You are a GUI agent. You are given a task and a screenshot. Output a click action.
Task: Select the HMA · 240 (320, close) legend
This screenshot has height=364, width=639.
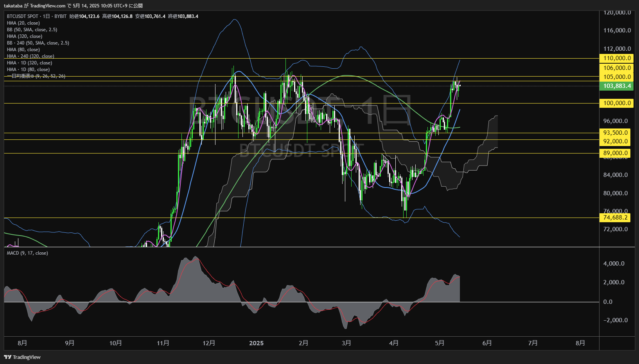coord(31,56)
